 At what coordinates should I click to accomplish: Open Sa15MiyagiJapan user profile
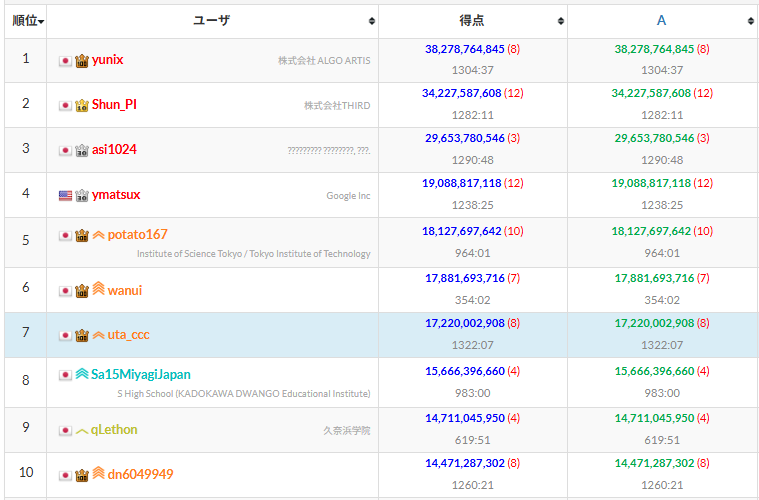pos(141,375)
